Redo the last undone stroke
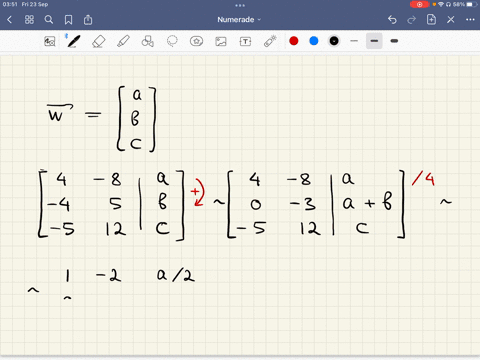Viewport: 480px width, 360px height. point(412,20)
